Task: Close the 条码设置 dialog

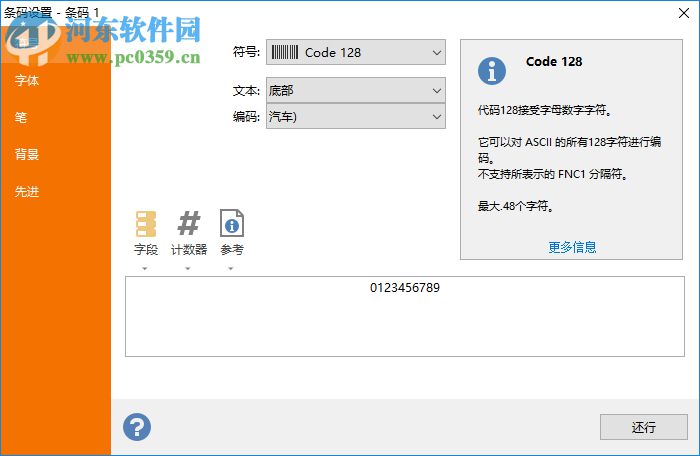Action: tap(683, 13)
